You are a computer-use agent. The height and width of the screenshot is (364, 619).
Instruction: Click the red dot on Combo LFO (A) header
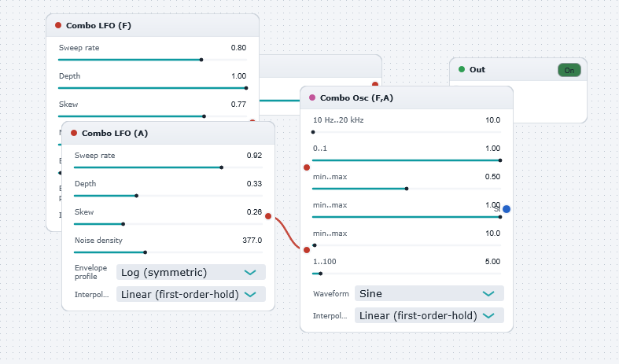tap(74, 133)
